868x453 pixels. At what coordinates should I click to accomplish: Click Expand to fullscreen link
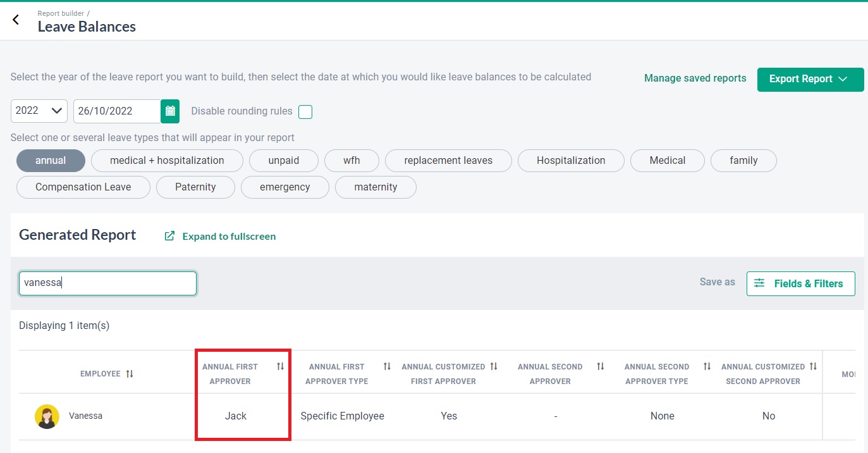pyautogui.click(x=229, y=236)
